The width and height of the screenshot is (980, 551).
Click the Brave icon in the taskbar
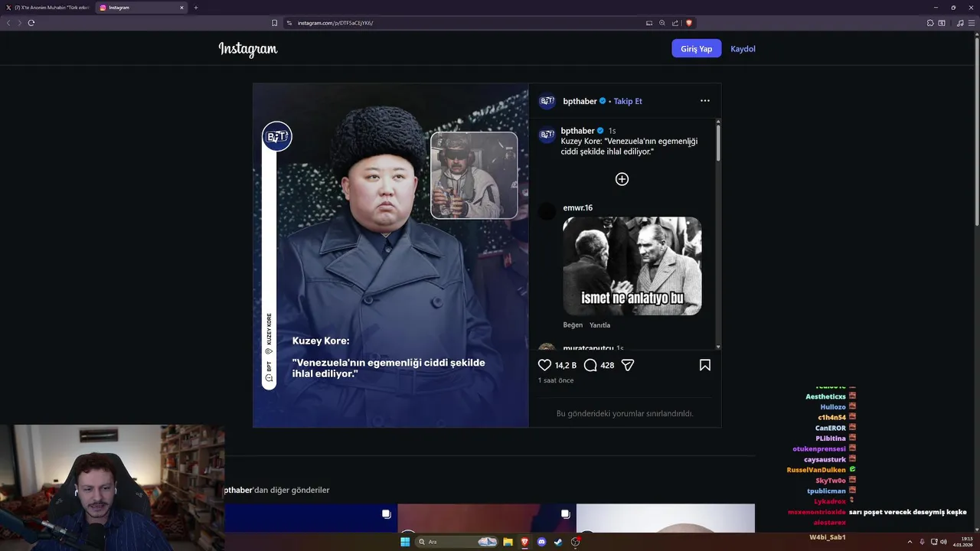click(524, 542)
